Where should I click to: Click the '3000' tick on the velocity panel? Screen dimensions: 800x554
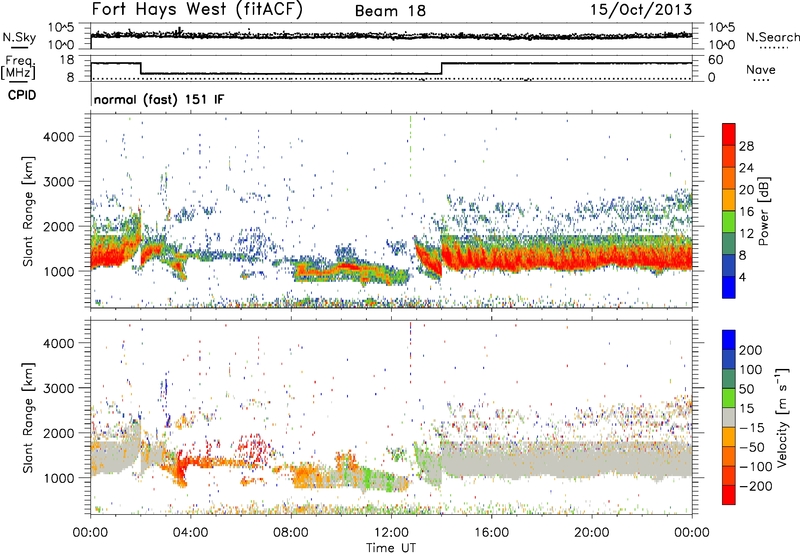(59, 388)
